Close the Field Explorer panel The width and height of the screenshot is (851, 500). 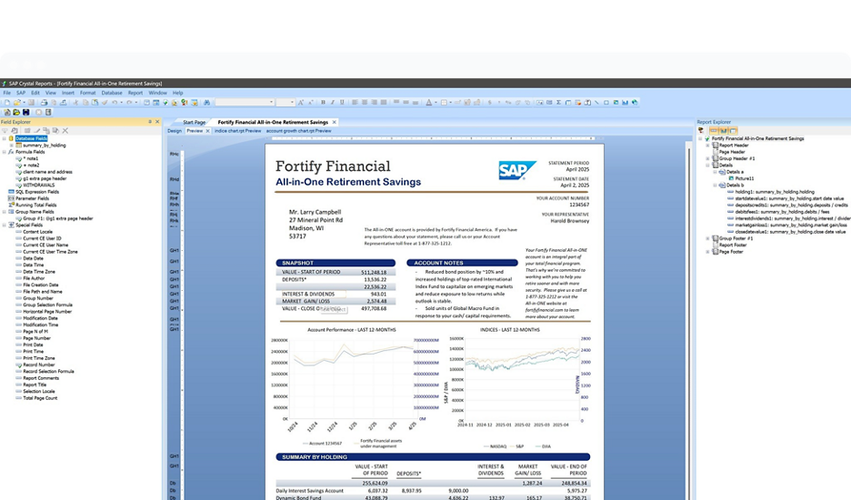tap(157, 122)
